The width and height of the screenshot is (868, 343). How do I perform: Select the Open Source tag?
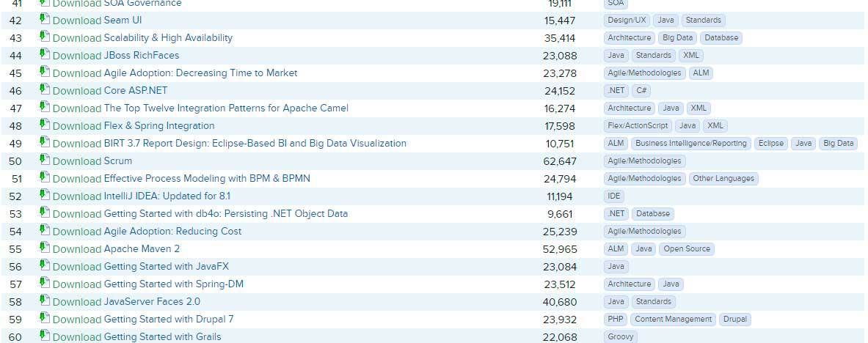687,249
